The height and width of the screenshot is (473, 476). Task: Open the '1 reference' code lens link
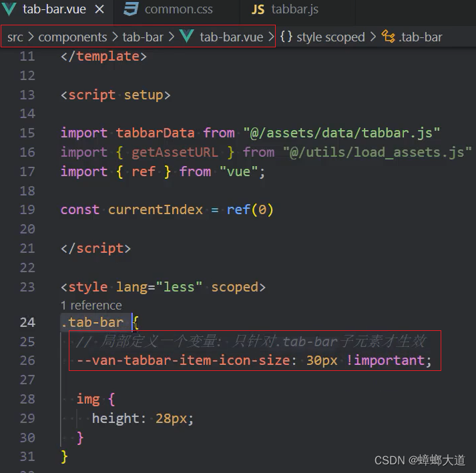pyautogui.click(x=91, y=306)
